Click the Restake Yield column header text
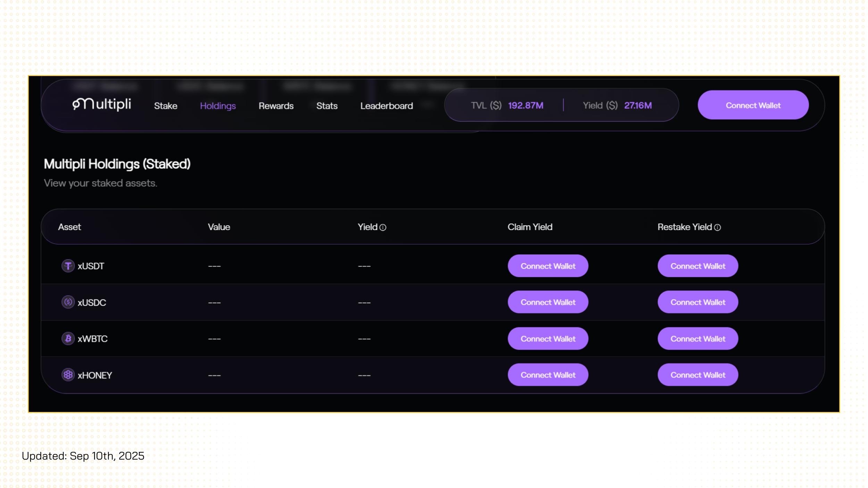The height and width of the screenshot is (488, 868). tap(685, 227)
